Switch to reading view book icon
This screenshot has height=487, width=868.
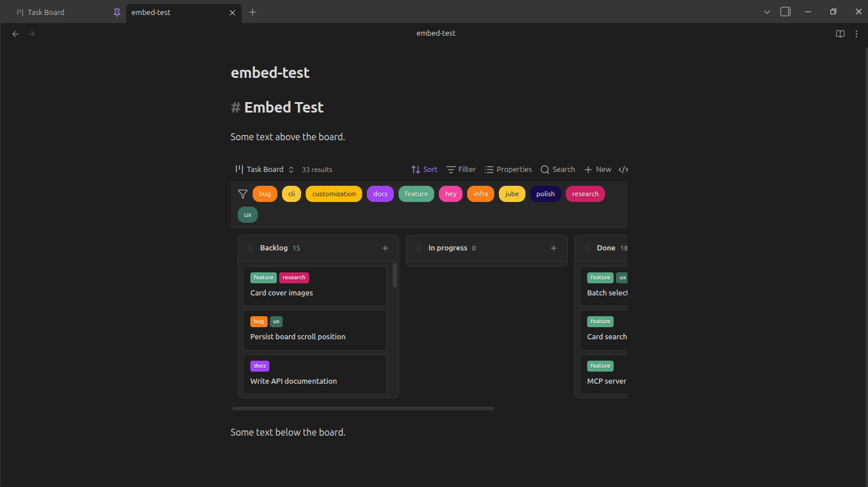840,34
